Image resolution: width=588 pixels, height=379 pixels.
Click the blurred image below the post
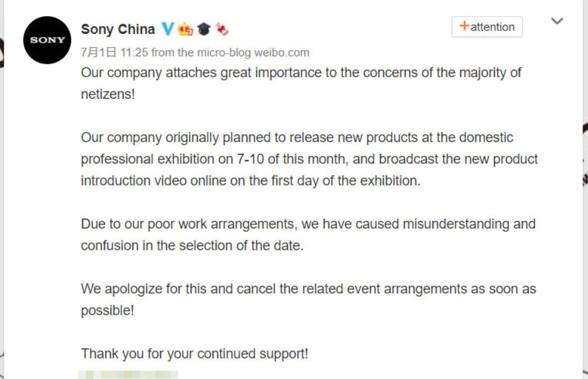click(128, 375)
